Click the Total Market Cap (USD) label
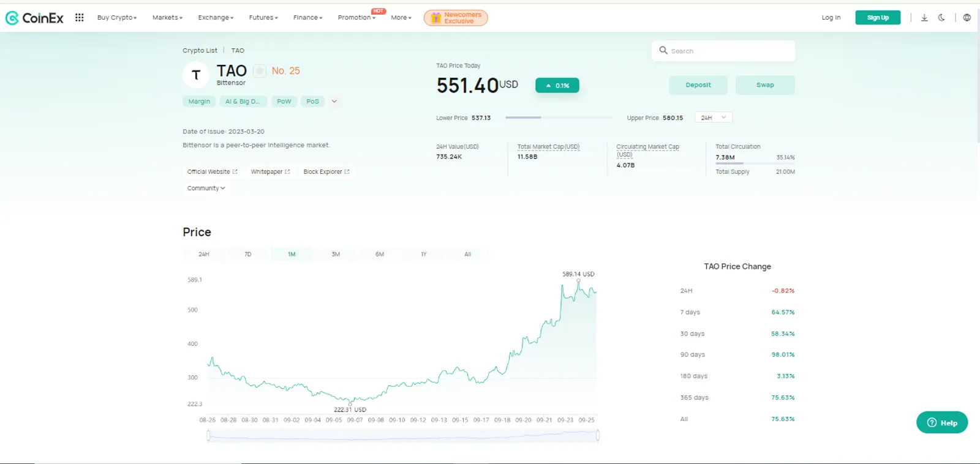 click(x=548, y=147)
